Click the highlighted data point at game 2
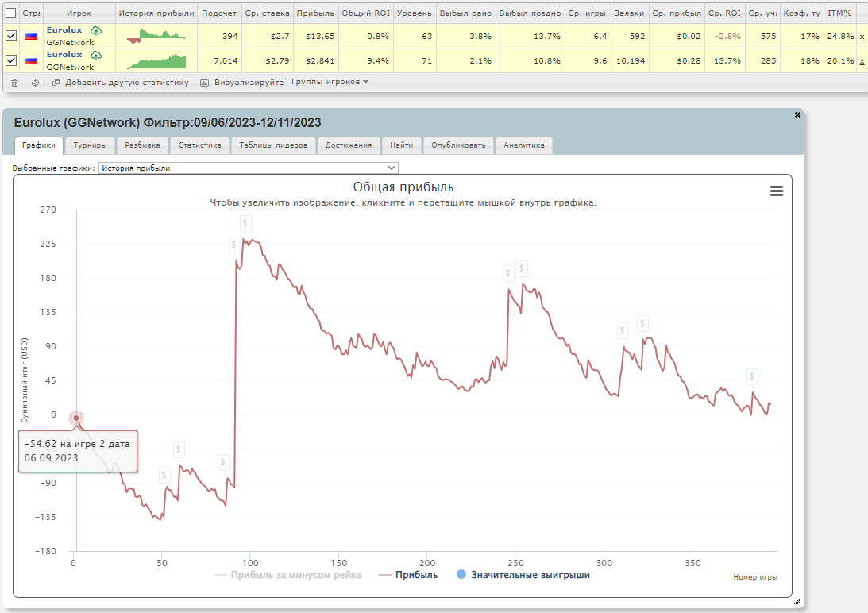The image size is (868, 613). [76, 418]
